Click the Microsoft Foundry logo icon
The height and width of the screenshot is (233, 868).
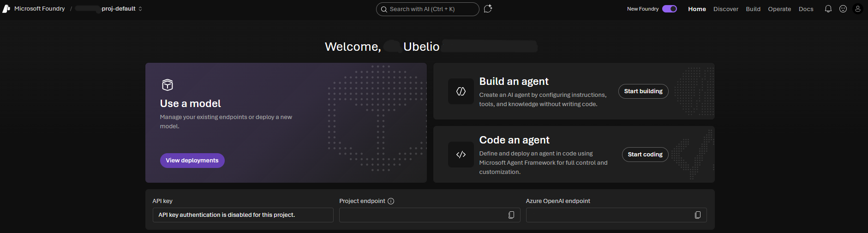(6, 9)
